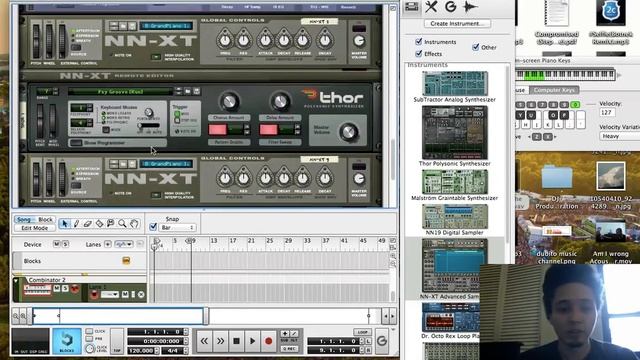This screenshot has width=640, height=360.
Task: Switch sequencer to Block view
Action: (45, 220)
